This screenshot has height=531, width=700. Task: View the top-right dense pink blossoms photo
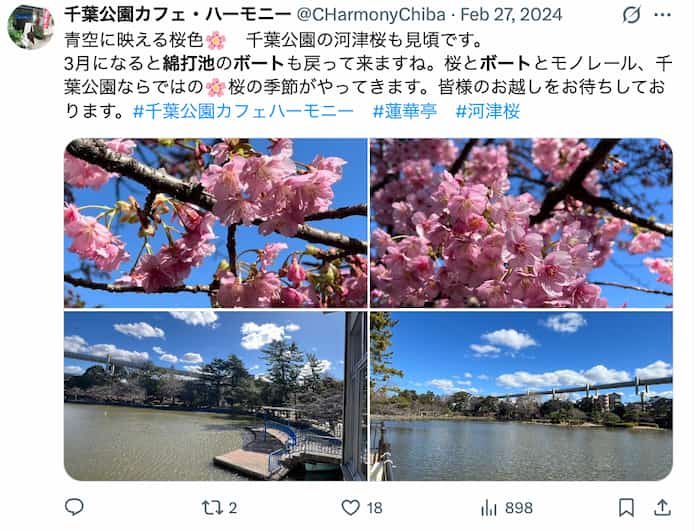pyautogui.click(x=521, y=223)
